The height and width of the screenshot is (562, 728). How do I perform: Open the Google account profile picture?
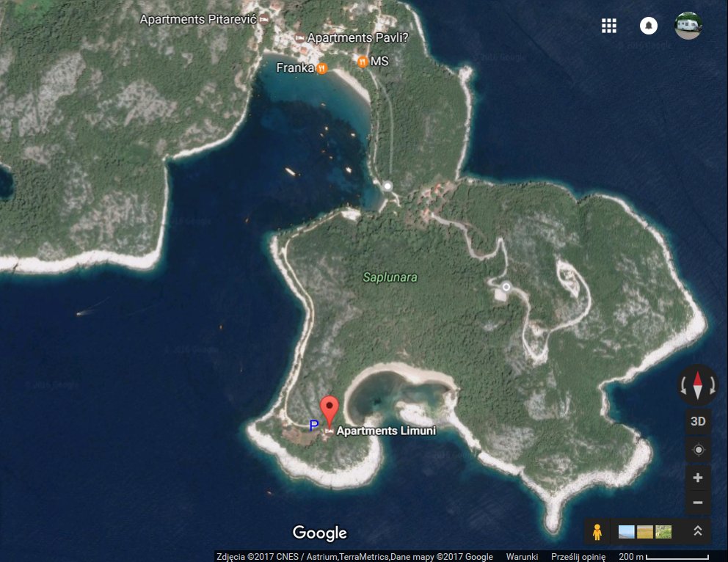click(x=688, y=26)
